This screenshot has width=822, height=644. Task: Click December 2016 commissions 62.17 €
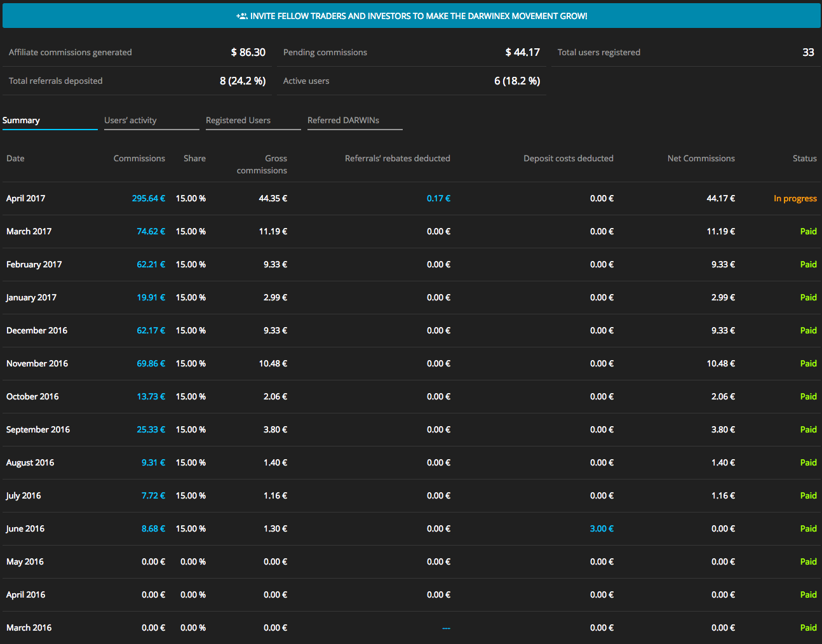151,330
